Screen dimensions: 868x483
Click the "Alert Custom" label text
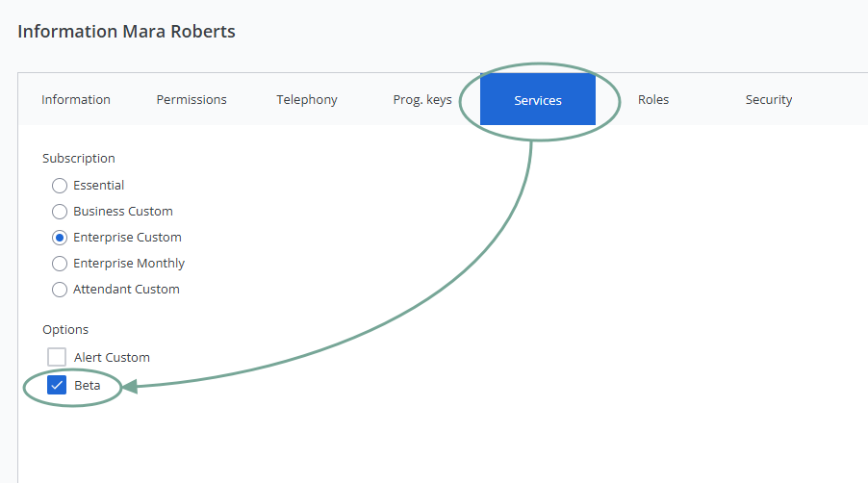112,358
